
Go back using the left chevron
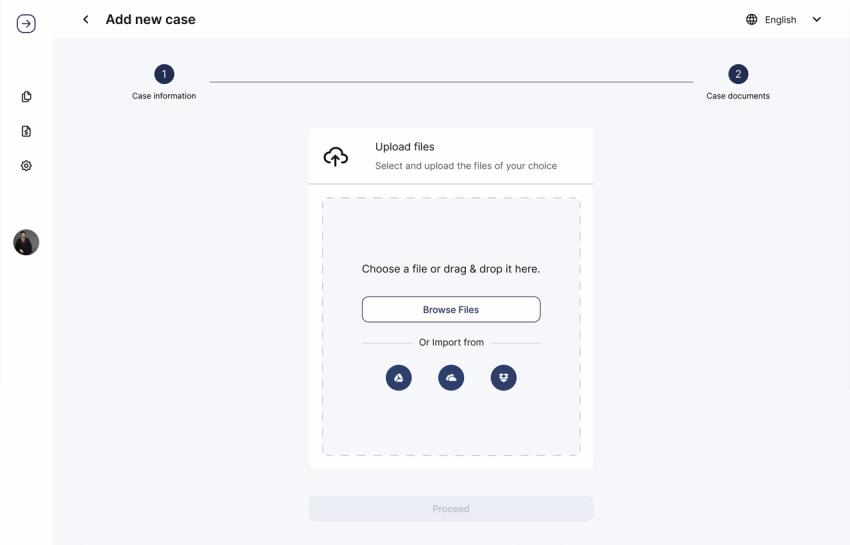(86, 20)
